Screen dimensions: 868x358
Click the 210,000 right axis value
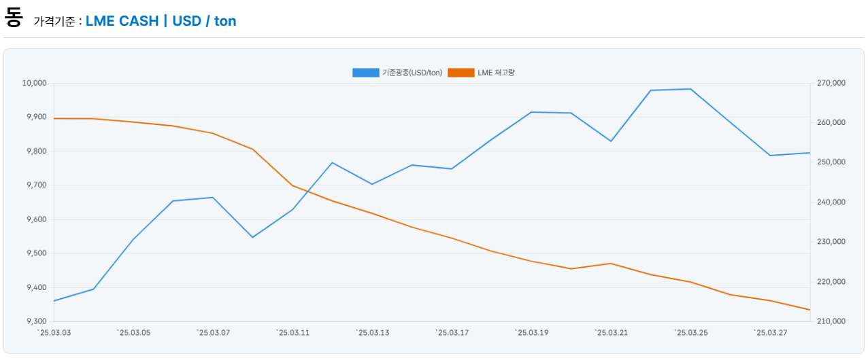point(830,321)
